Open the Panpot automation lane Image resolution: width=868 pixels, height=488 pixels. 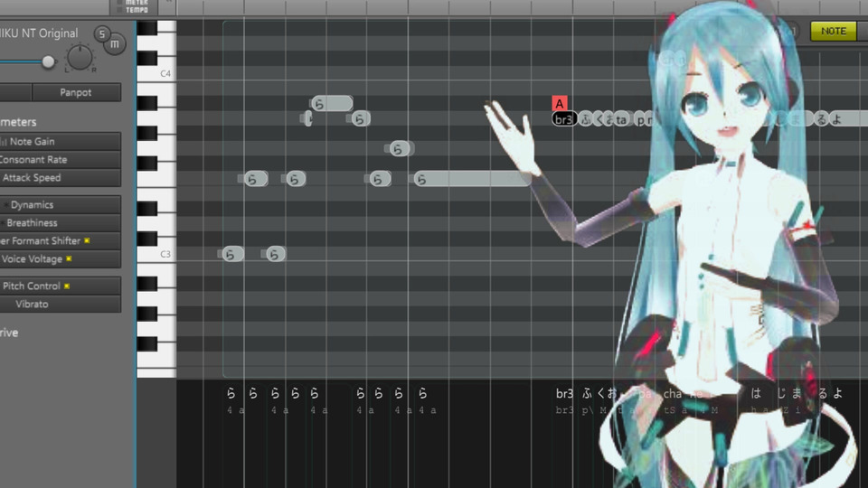tap(76, 92)
